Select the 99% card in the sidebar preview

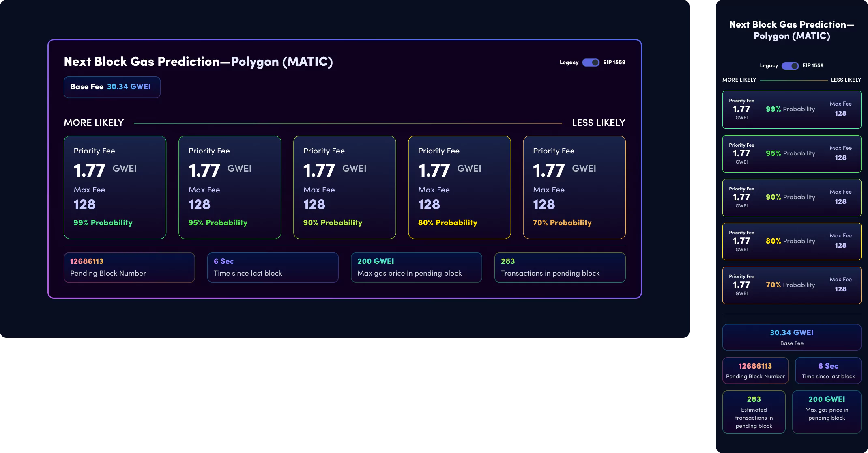coord(792,110)
